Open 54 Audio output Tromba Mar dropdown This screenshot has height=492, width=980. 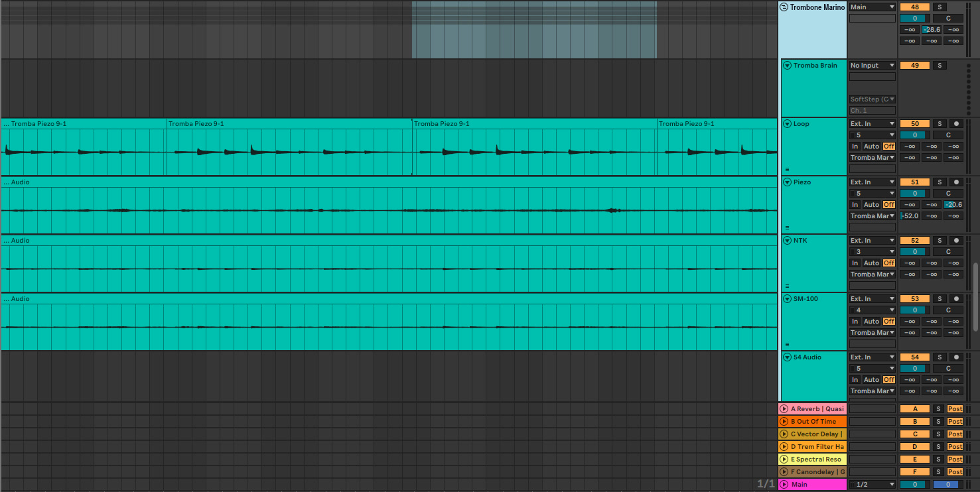(873, 391)
